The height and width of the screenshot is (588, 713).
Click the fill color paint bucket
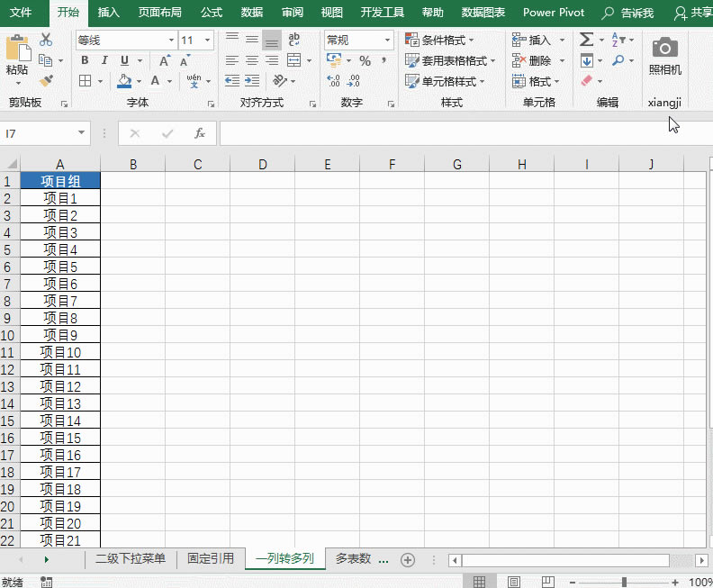tap(125, 80)
